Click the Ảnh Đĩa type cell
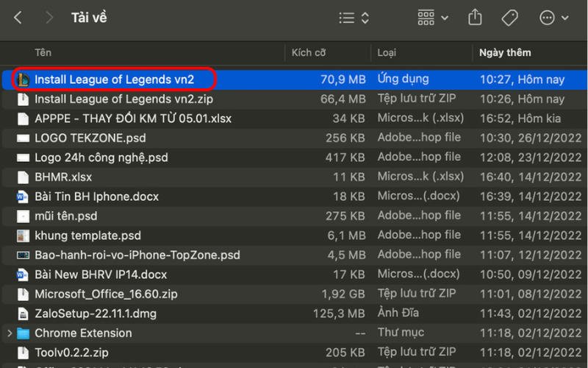 398,314
